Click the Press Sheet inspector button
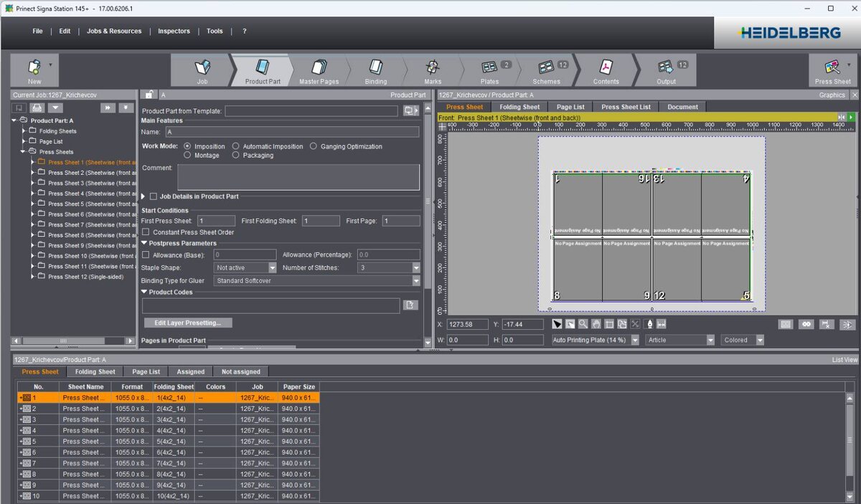The width and height of the screenshot is (861, 504). (x=832, y=71)
